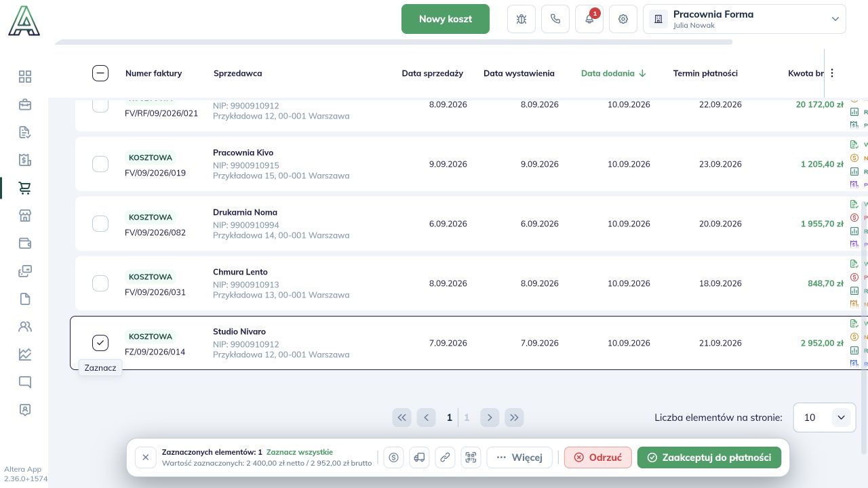Click the phone icon in header
Image resolution: width=868 pixels, height=488 pixels.
[555, 19]
